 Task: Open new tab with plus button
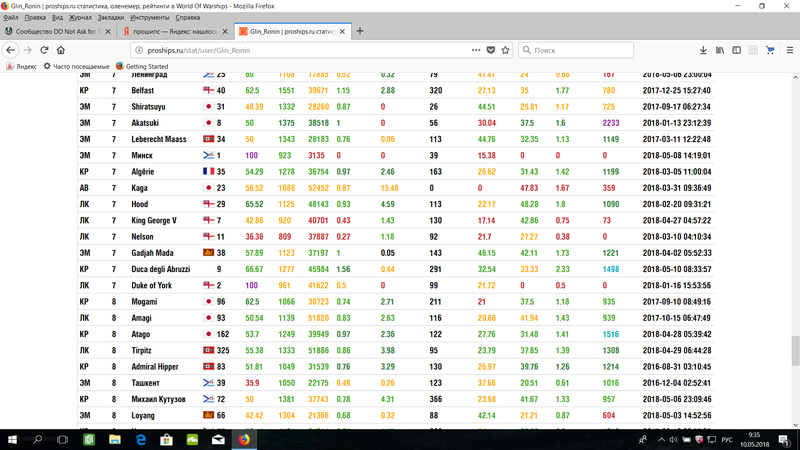pyautogui.click(x=360, y=32)
